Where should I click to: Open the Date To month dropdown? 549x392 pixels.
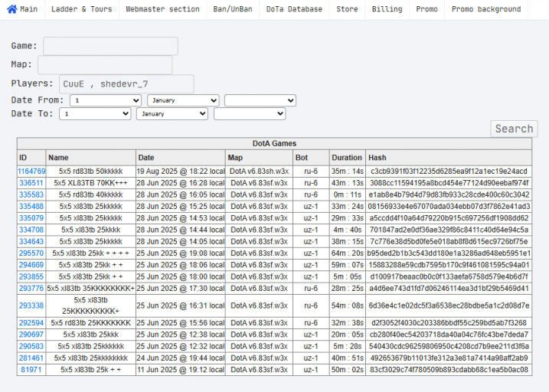click(172, 114)
